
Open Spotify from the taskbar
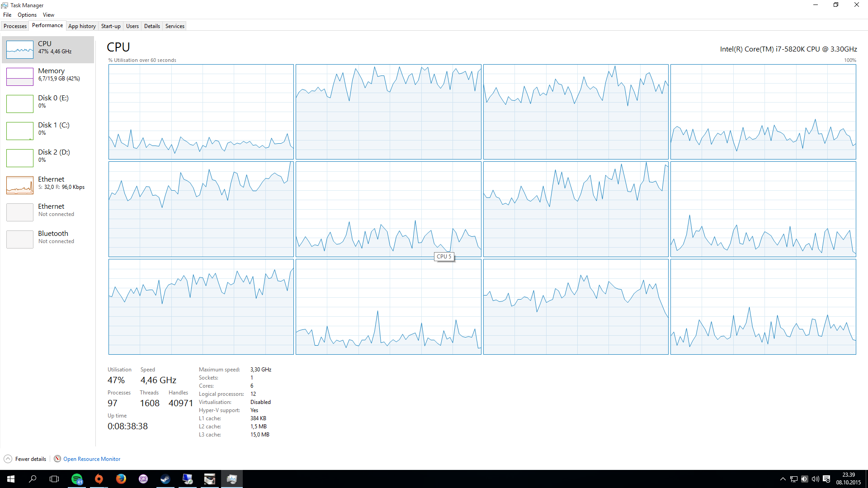[x=77, y=479]
